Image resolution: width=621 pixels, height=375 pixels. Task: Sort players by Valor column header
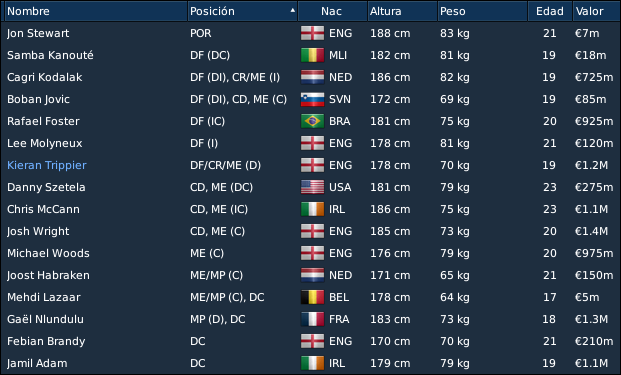pyautogui.click(x=596, y=11)
